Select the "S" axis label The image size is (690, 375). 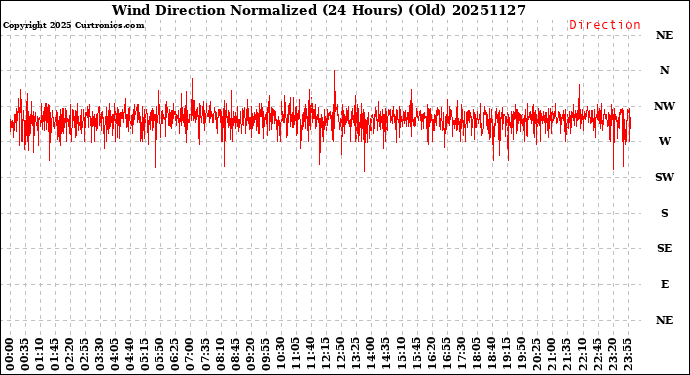pyautogui.click(x=664, y=213)
